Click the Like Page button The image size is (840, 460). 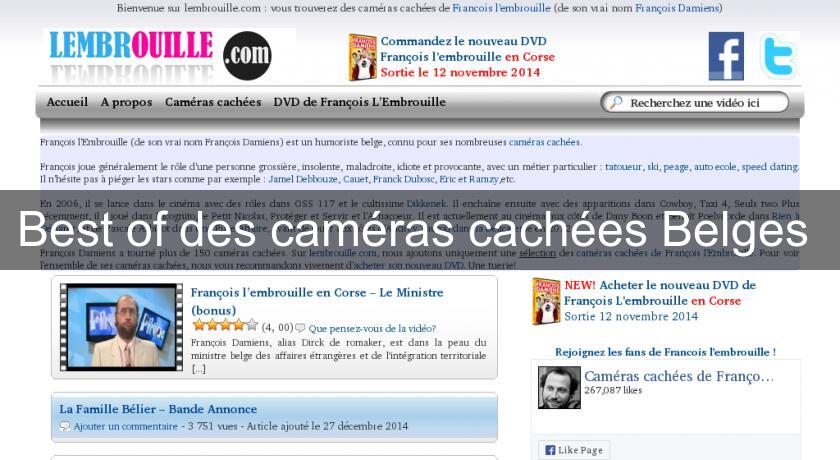pyautogui.click(x=574, y=450)
